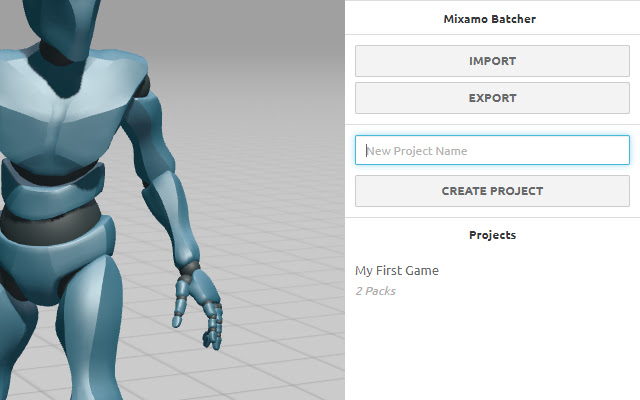Click the robot's dark wrist joint

pyautogui.click(x=190, y=269)
